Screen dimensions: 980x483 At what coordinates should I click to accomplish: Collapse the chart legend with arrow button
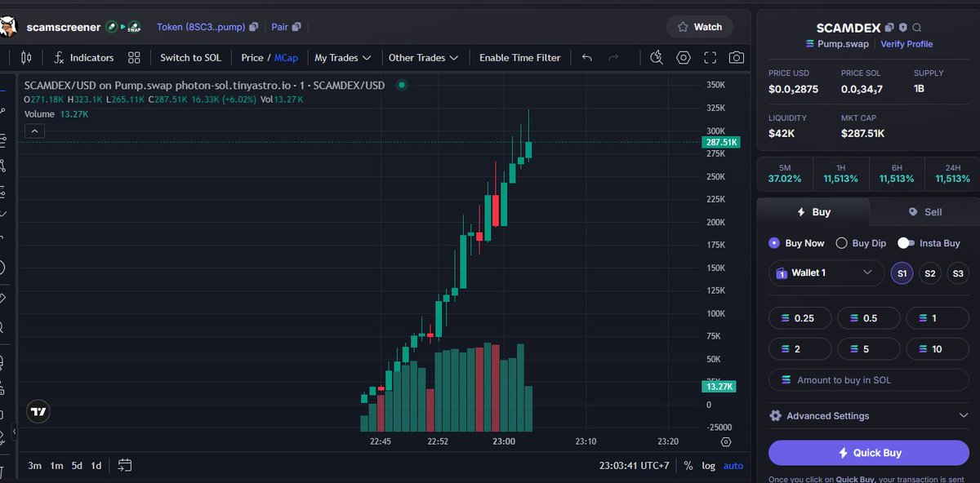click(35, 131)
